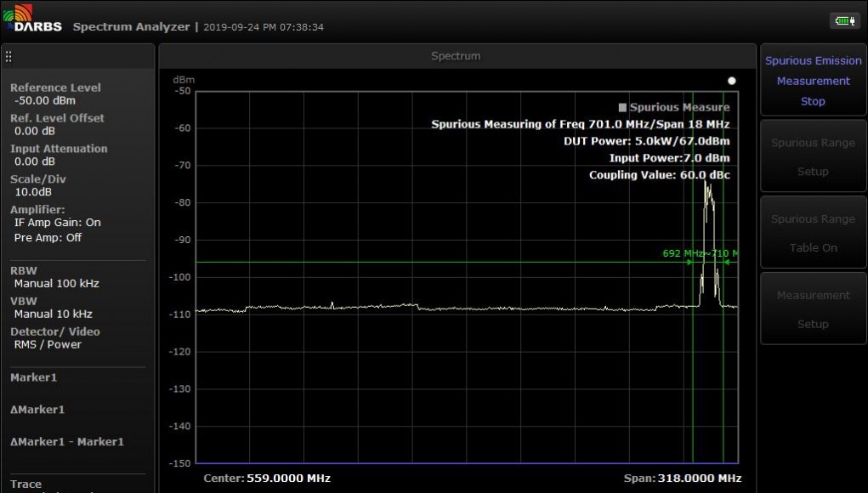Check the battery status icon
The height and width of the screenshot is (493, 868).
coord(844,21)
